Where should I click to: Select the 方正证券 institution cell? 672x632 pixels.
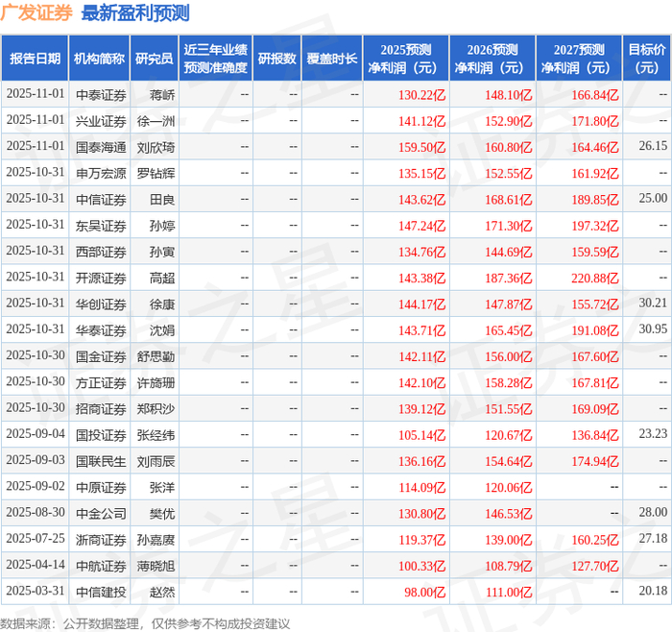coord(101,383)
